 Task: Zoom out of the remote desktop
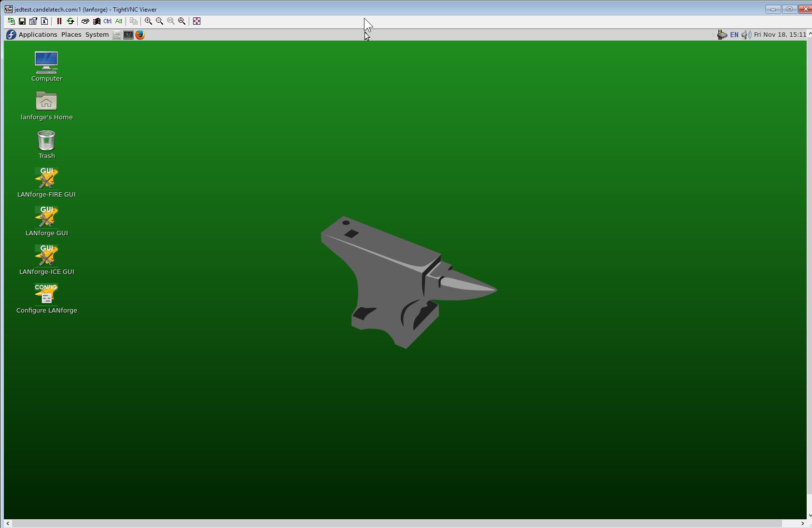coord(160,21)
